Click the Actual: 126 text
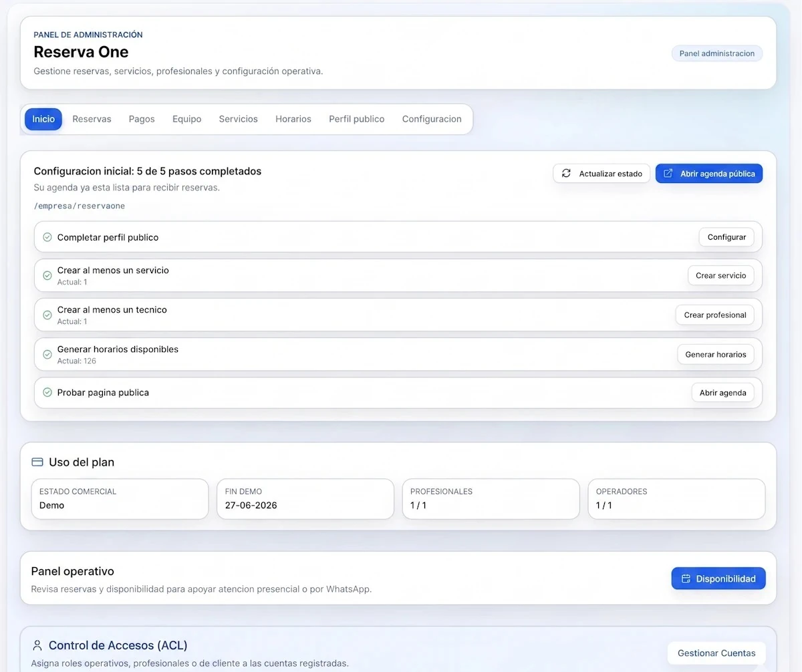Viewport: 802px width, 672px height. point(77,361)
